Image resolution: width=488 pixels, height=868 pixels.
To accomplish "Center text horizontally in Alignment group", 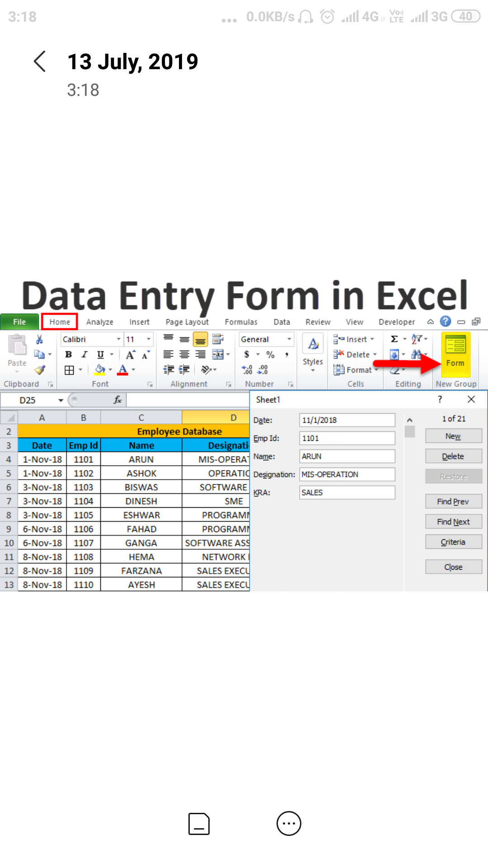I will [184, 354].
